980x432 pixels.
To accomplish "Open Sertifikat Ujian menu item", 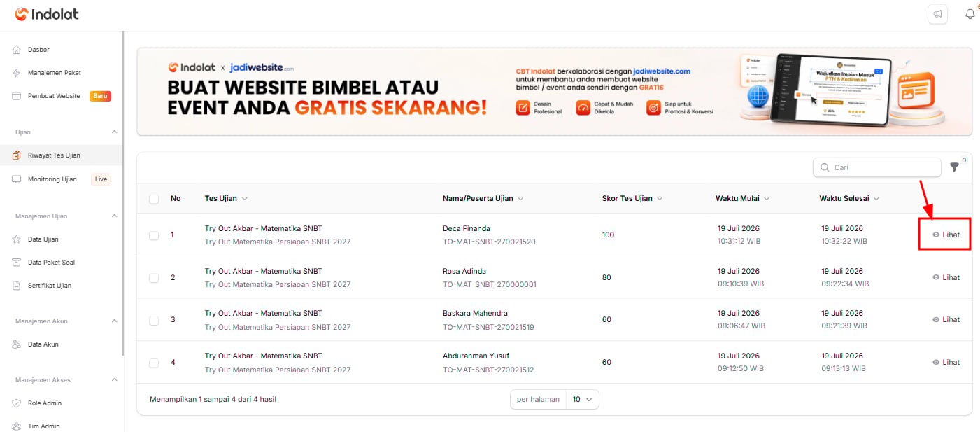I will (x=50, y=286).
